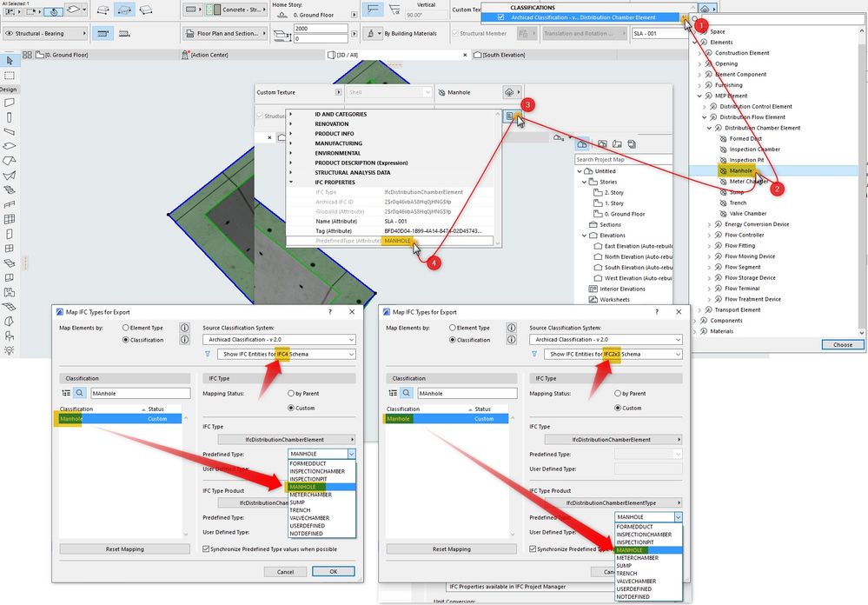868x605 pixels.
Task: Switch to the South Elevation tab
Action: tap(500, 55)
